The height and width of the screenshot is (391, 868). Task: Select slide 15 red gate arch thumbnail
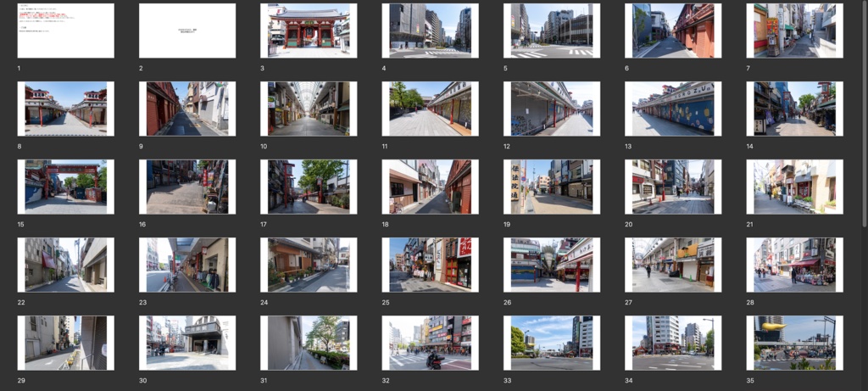[66, 187]
